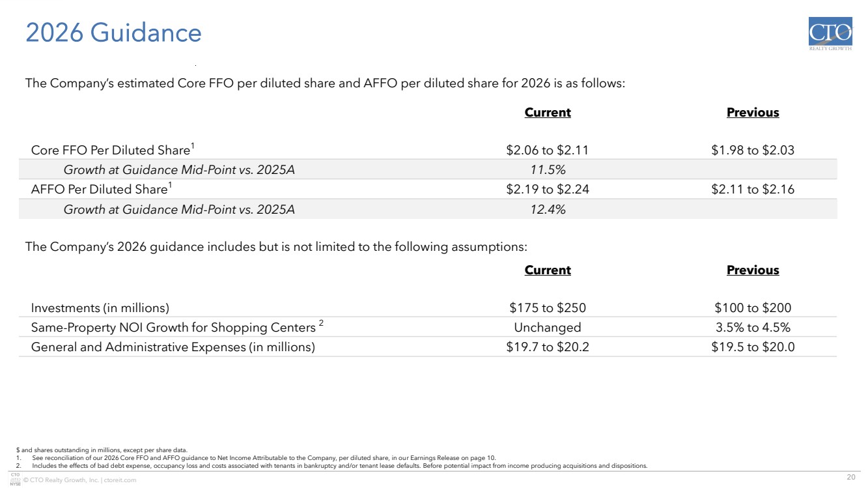The height and width of the screenshot is (488, 868).
Task: Click the 12.4% mid-point growth figure
Action: click(548, 209)
